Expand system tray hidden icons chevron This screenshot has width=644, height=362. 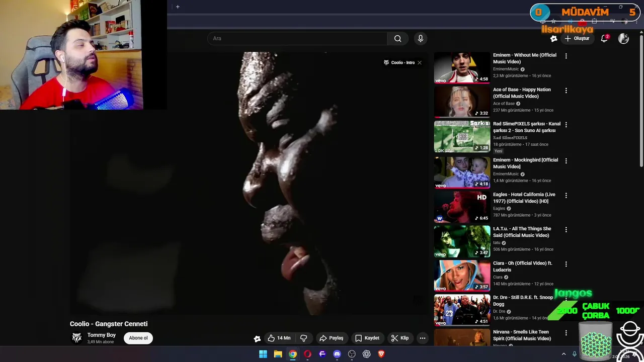click(563, 354)
